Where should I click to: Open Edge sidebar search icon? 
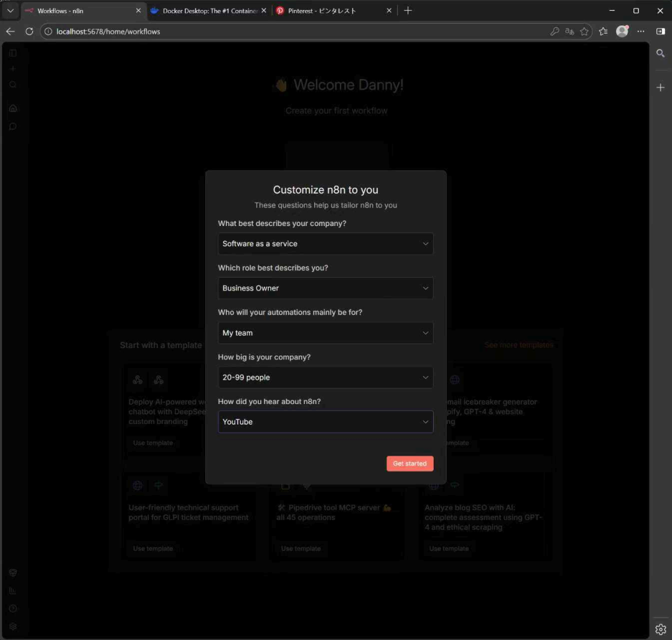pos(661,54)
